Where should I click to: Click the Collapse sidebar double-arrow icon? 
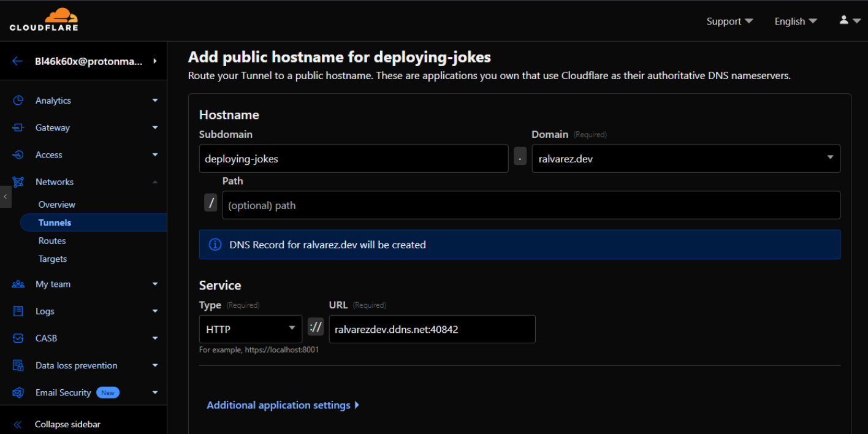click(x=18, y=424)
